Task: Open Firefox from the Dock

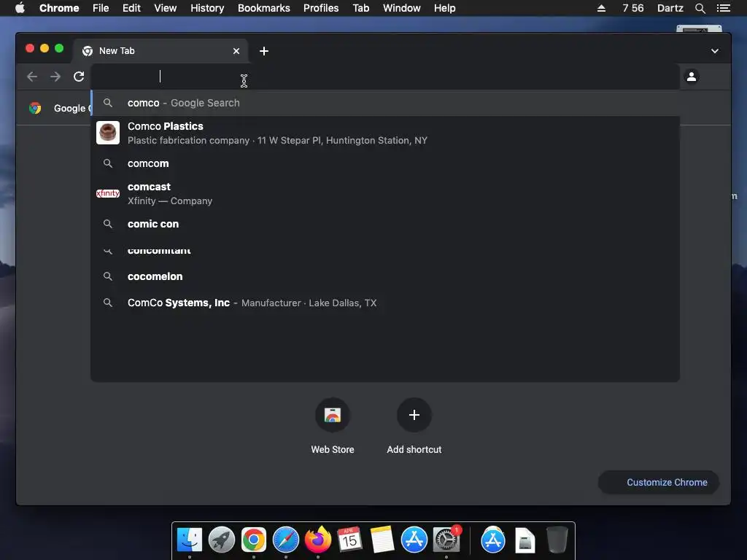Action: click(x=318, y=540)
